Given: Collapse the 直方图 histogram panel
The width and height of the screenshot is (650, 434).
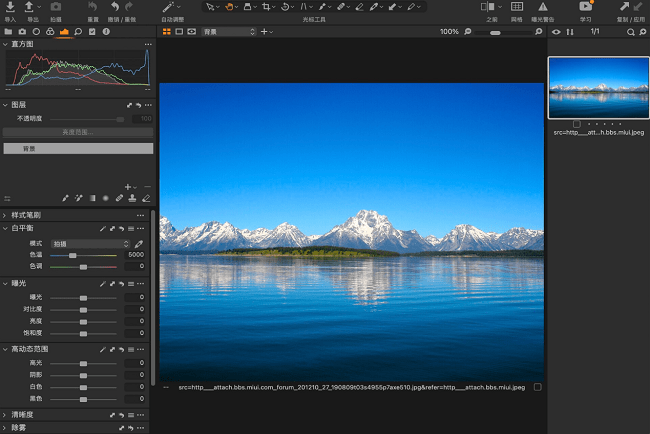Looking at the screenshot, I should click(x=5, y=45).
